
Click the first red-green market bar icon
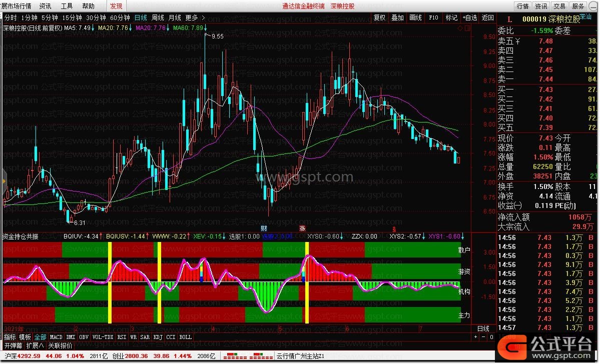[x=235, y=356]
